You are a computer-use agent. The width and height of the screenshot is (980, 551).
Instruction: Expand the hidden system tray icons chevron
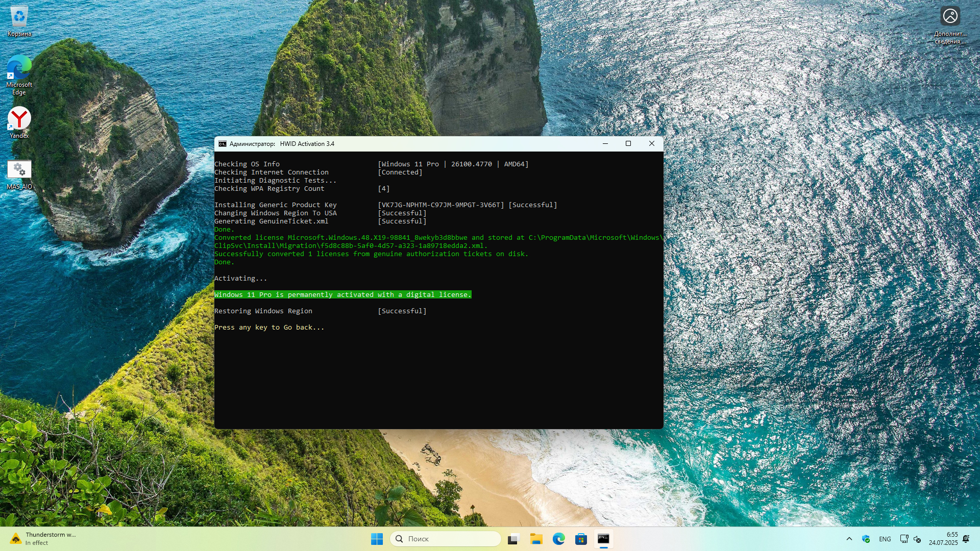849,539
